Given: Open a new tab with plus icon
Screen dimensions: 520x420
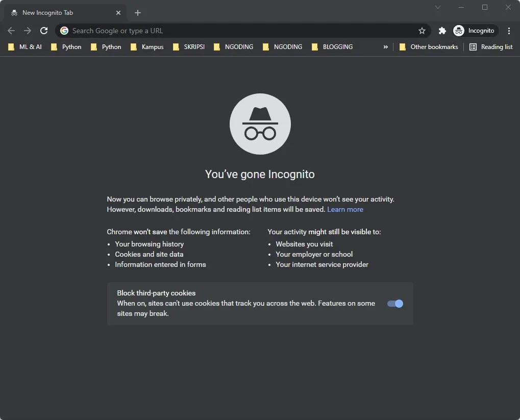Looking at the screenshot, I should coord(138,13).
